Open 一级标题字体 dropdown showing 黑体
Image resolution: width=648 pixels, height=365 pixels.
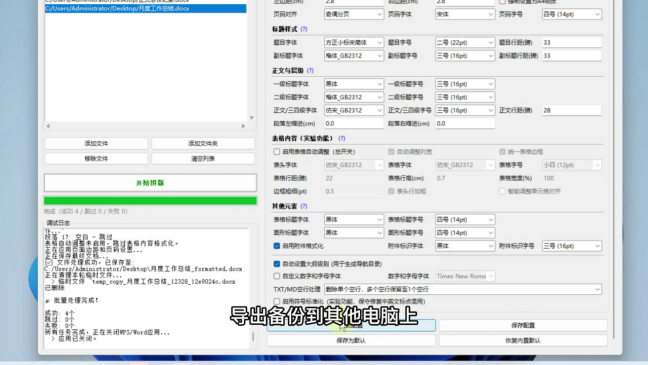coord(354,84)
